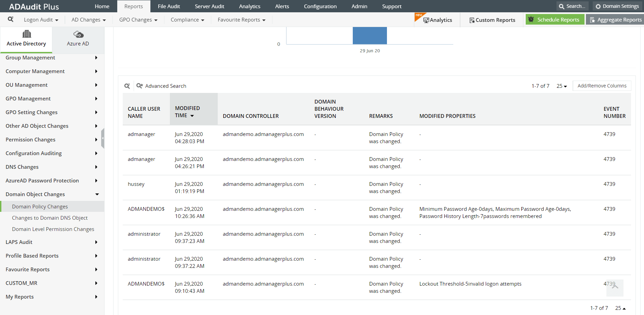Image resolution: width=644 pixels, height=315 pixels.
Task: Open the bottom rows-per-page 25 dropdown
Action: click(620, 308)
